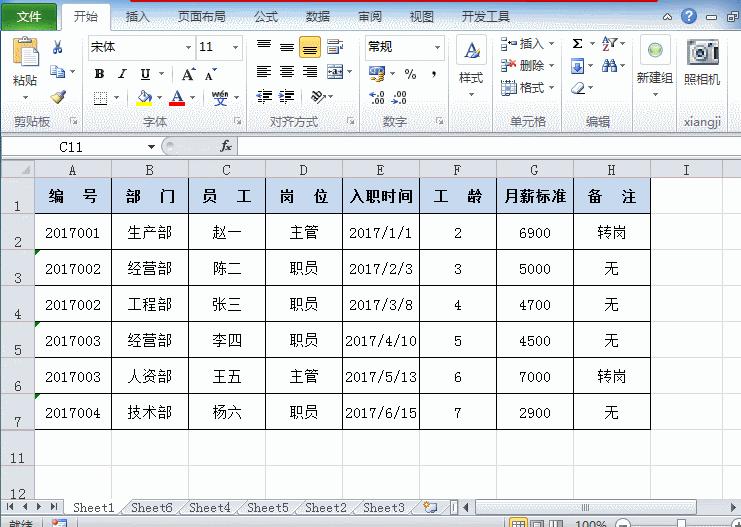Open the 文件 File tab

click(x=29, y=17)
